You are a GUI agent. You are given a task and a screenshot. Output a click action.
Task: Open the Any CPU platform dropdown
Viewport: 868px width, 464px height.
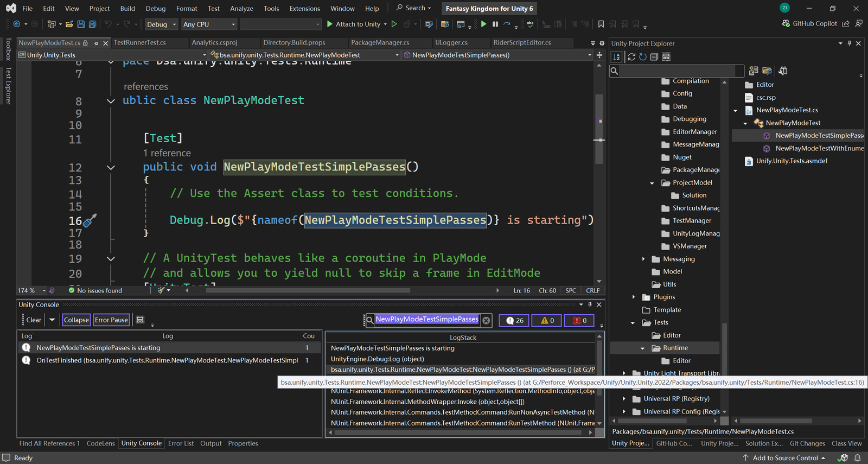point(209,24)
